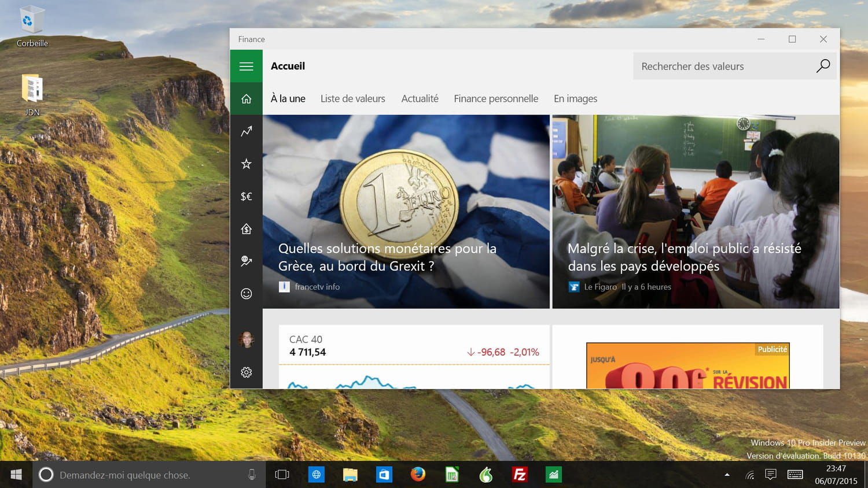Open Finance settings gear icon
Viewport: 868px width, 488px height.
[246, 372]
